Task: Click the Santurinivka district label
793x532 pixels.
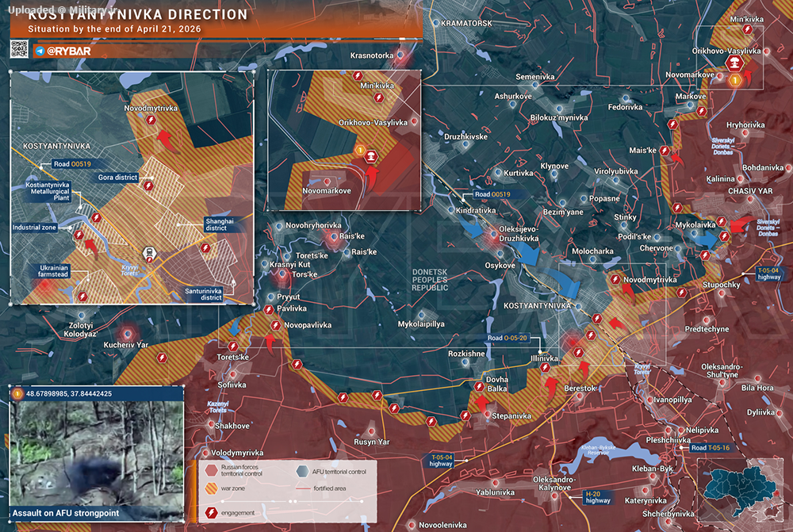Action: pos(203,294)
